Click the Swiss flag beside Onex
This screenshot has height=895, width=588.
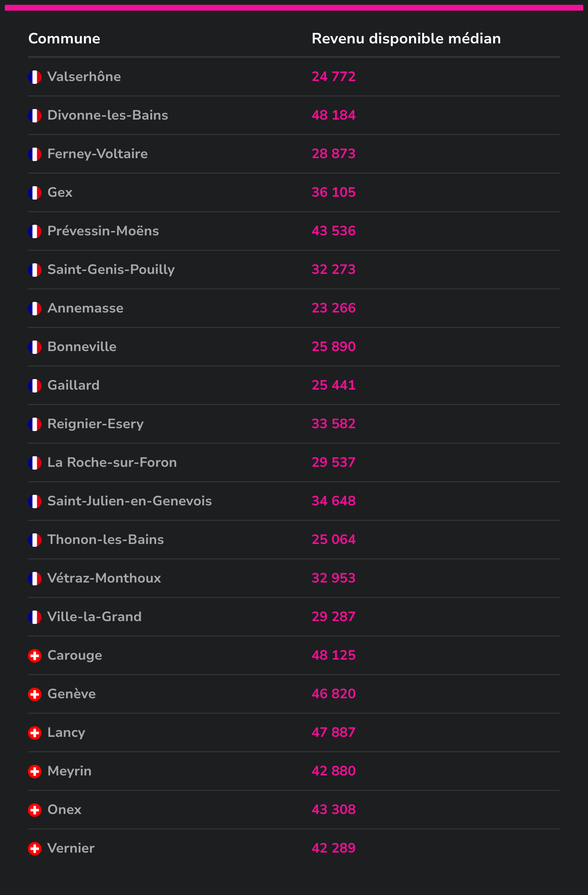(35, 810)
